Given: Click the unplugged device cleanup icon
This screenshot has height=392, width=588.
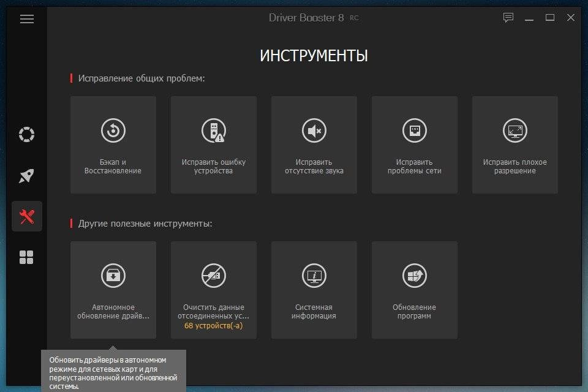Looking at the screenshot, I should [213, 276].
